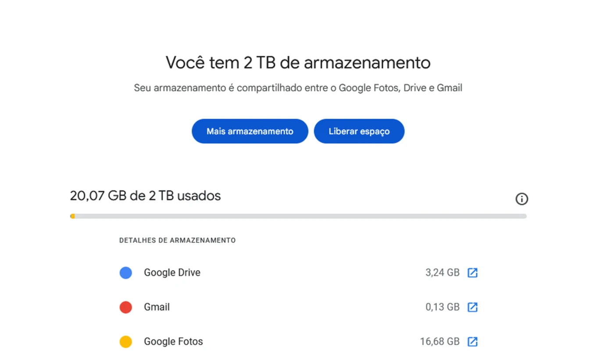Click the Liberar espaço button

pos(359,131)
